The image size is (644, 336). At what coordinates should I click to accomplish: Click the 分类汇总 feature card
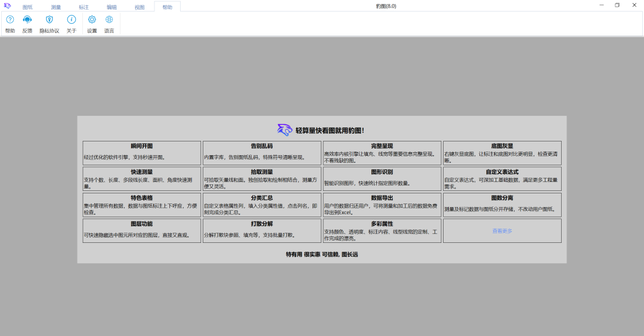pyautogui.click(x=262, y=205)
